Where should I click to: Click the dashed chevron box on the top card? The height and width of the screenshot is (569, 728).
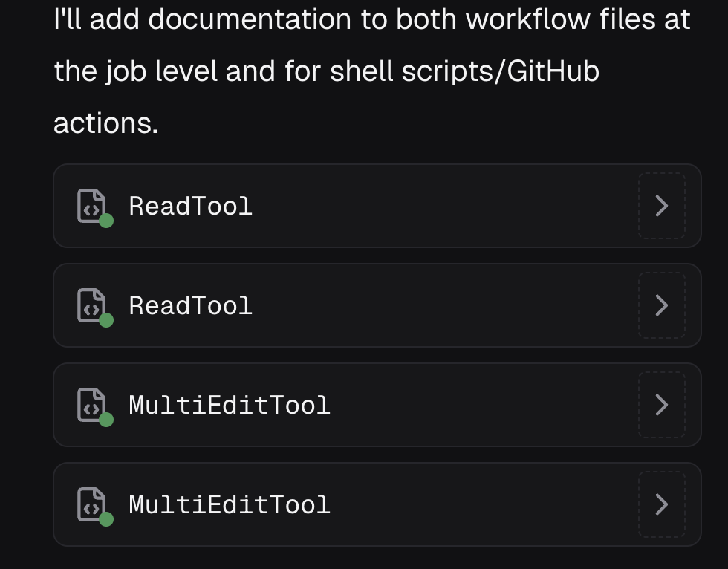(661, 206)
